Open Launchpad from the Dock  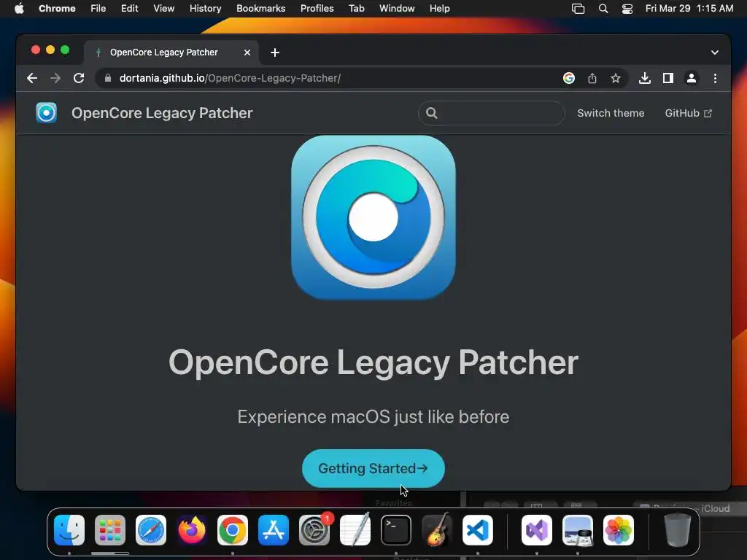(x=110, y=530)
